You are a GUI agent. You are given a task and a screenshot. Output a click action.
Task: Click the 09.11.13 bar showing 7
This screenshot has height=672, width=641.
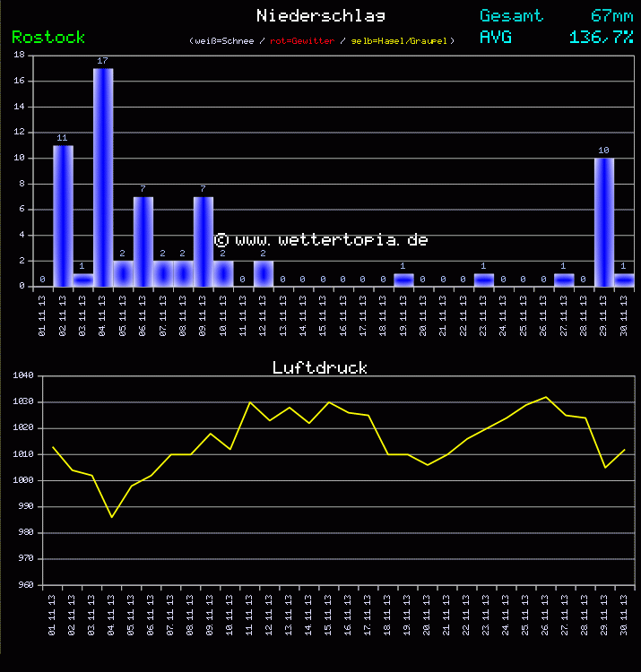[x=204, y=241]
